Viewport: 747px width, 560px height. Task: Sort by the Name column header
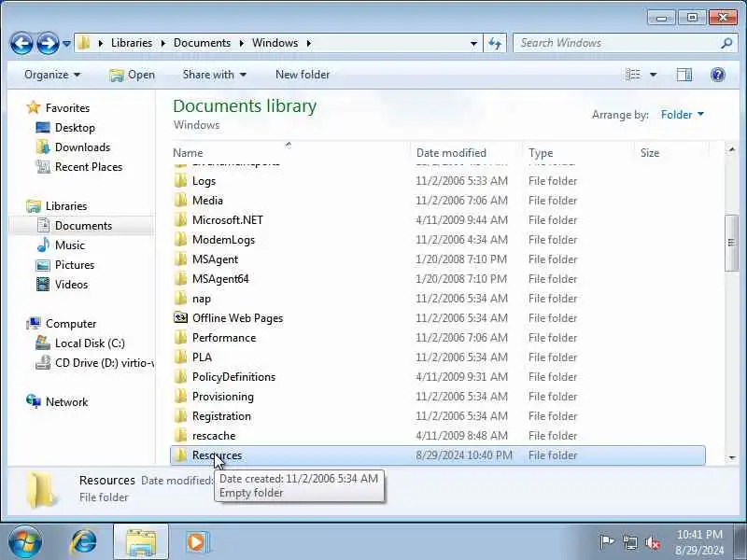coord(188,153)
